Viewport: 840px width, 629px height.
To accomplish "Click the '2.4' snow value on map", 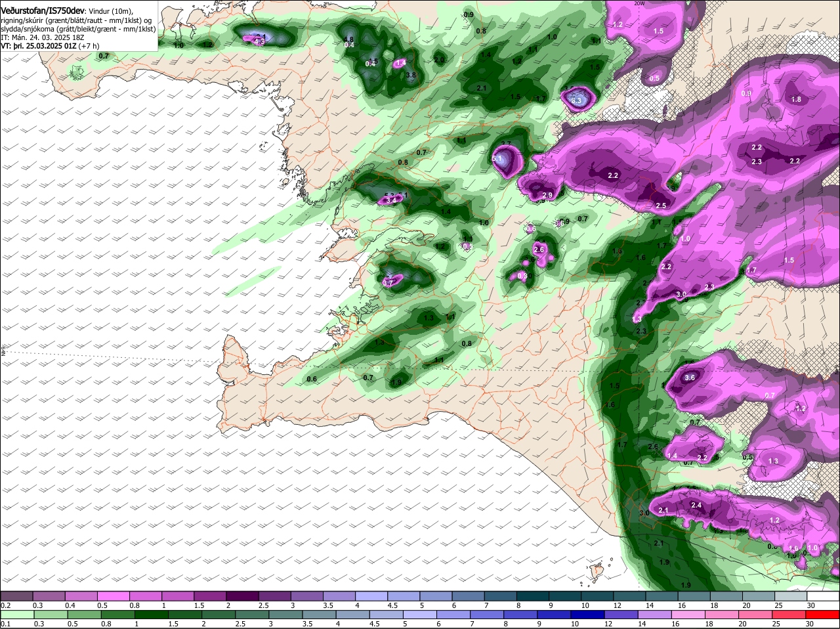I will [x=696, y=506].
